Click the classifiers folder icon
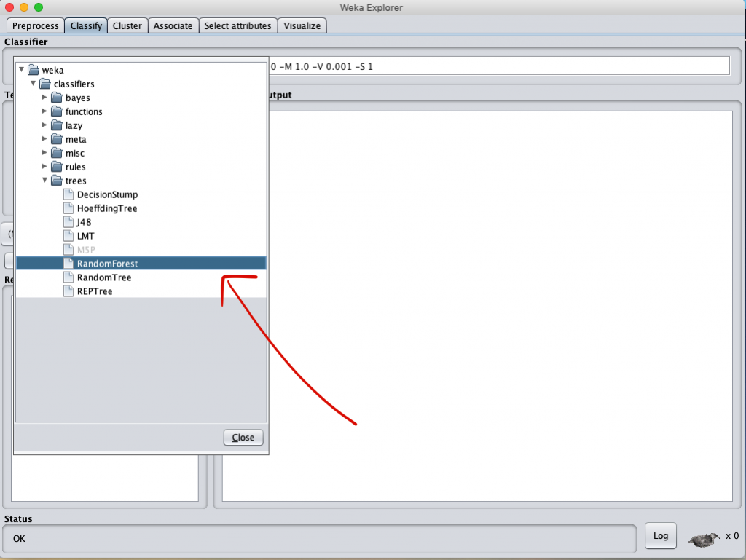746x560 pixels. pyautogui.click(x=45, y=84)
